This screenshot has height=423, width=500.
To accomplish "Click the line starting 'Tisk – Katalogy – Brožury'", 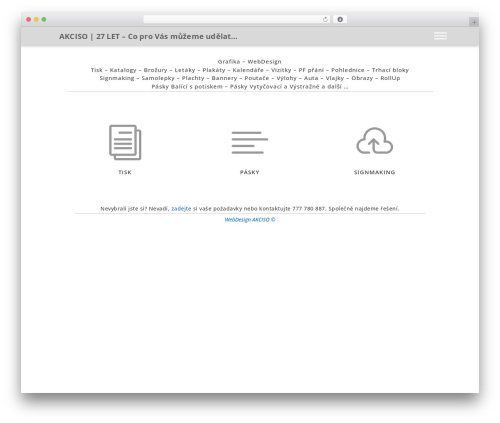I will pyautogui.click(x=250, y=70).
